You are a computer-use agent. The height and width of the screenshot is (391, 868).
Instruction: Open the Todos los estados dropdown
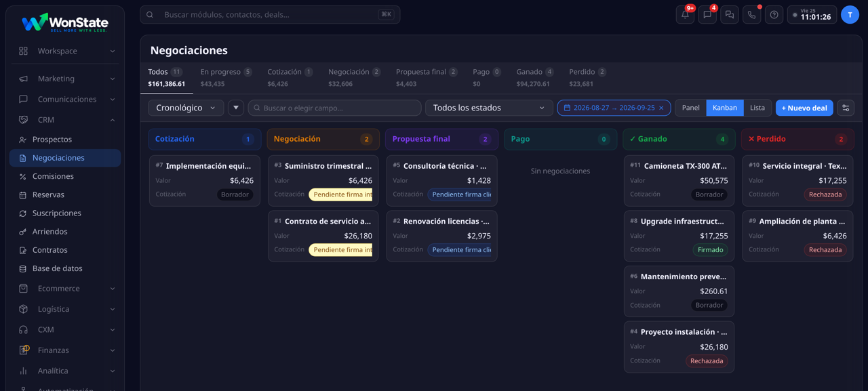(x=489, y=108)
